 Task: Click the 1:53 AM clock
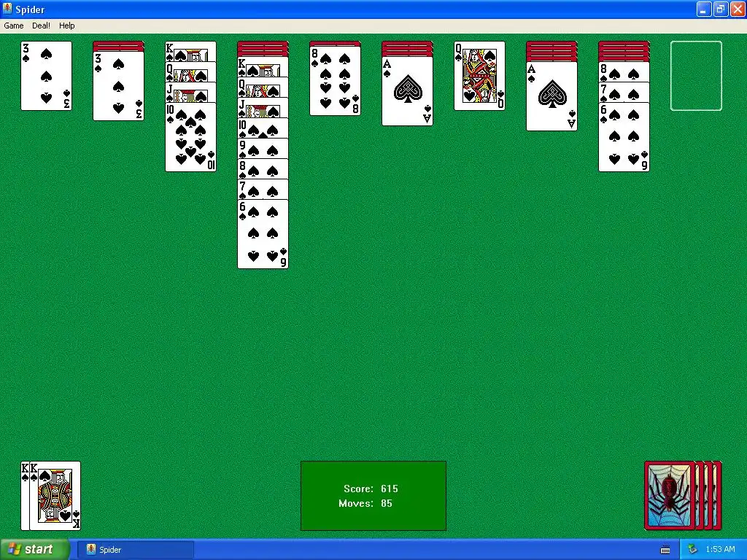click(720, 550)
